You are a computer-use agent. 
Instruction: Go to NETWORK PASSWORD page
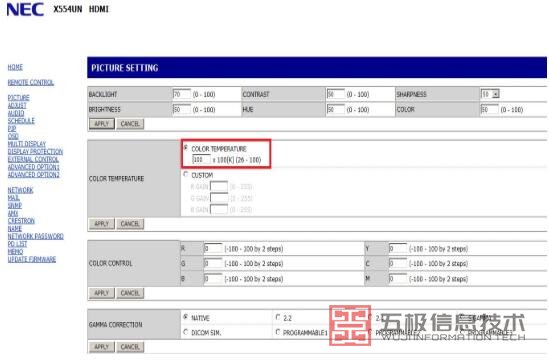(36, 236)
